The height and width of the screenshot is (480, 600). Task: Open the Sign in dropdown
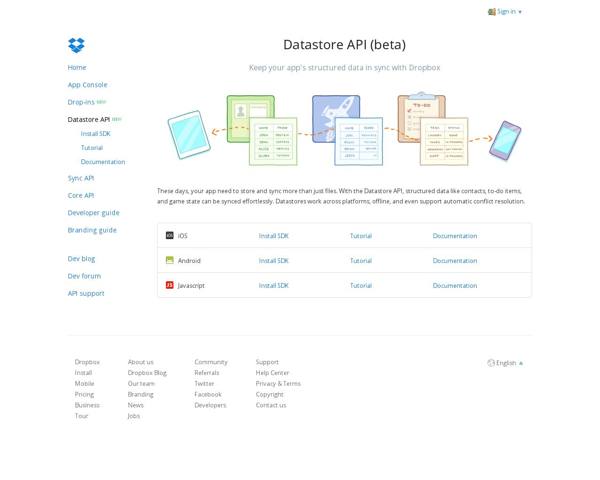(509, 12)
